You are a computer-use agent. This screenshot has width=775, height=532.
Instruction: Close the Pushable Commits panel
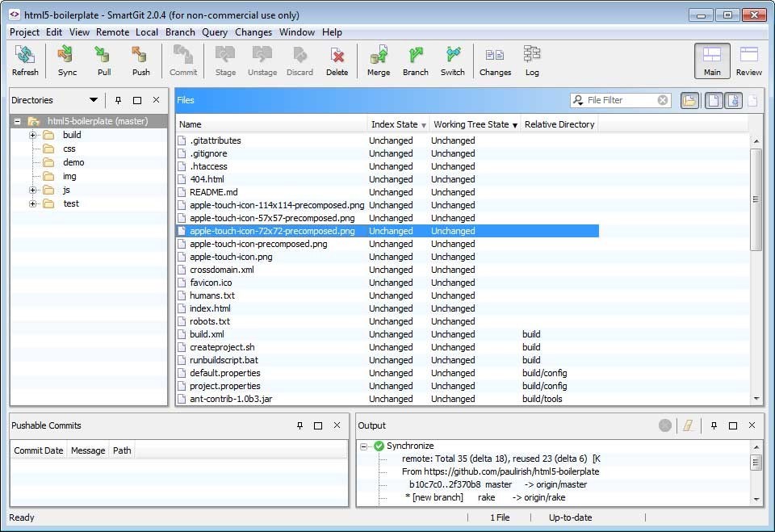pyautogui.click(x=337, y=425)
